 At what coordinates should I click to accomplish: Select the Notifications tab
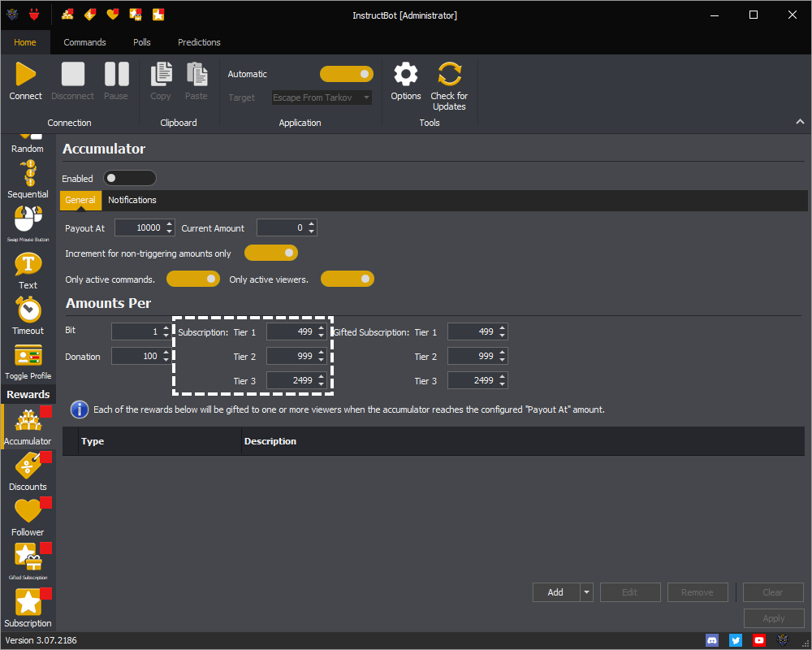pyautogui.click(x=132, y=200)
